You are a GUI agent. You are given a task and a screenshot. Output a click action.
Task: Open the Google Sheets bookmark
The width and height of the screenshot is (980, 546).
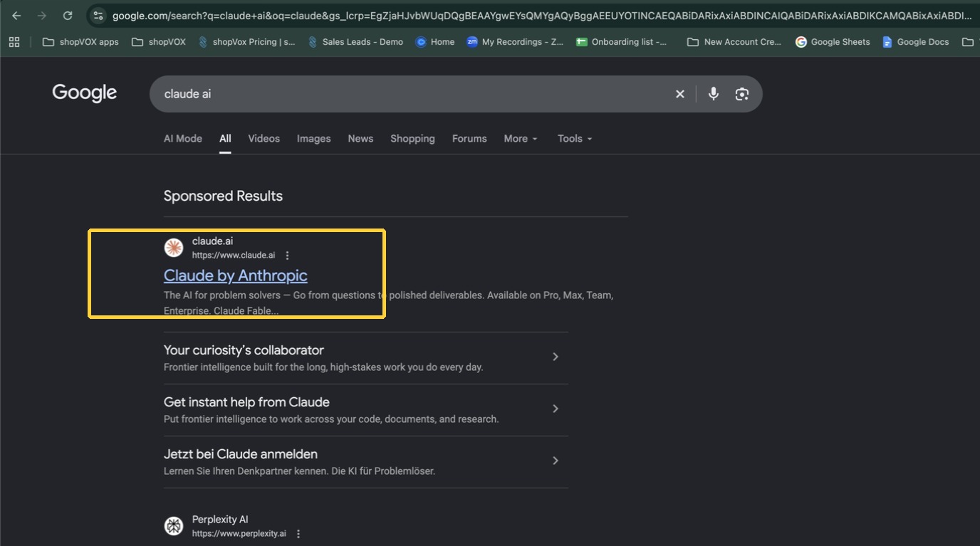click(x=833, y=42)
